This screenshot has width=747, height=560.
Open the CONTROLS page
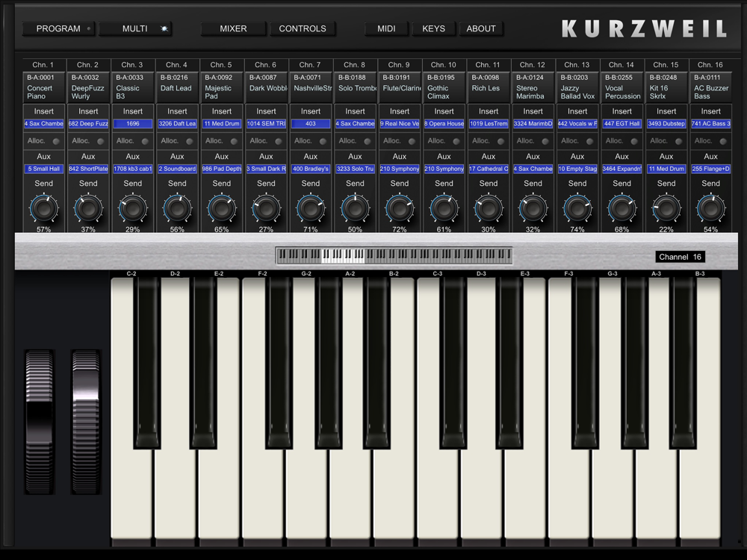(x=303, y=28)
